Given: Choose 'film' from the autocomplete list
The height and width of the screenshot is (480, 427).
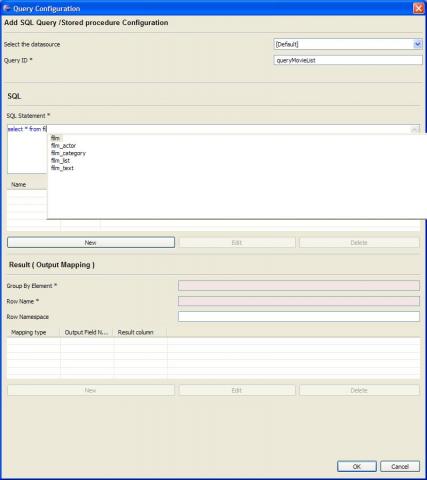Looking at the screenshot, I should click(55, 138).
